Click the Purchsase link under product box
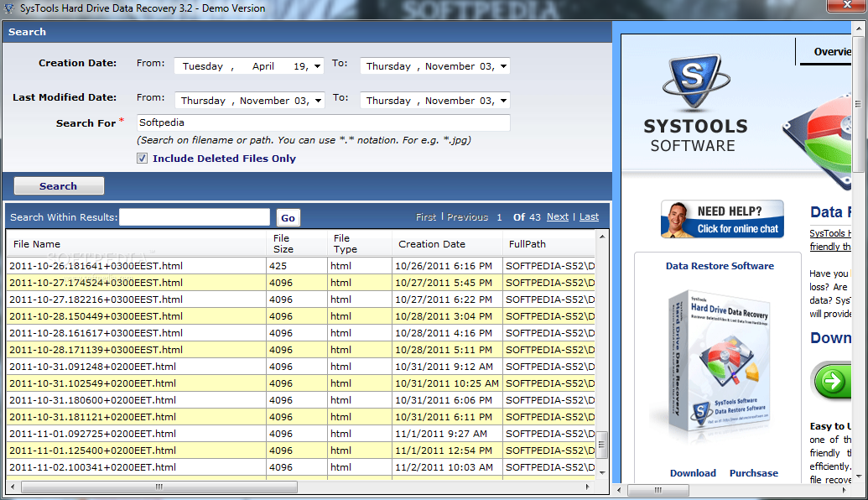868x500 pixels. click(753, 473)
